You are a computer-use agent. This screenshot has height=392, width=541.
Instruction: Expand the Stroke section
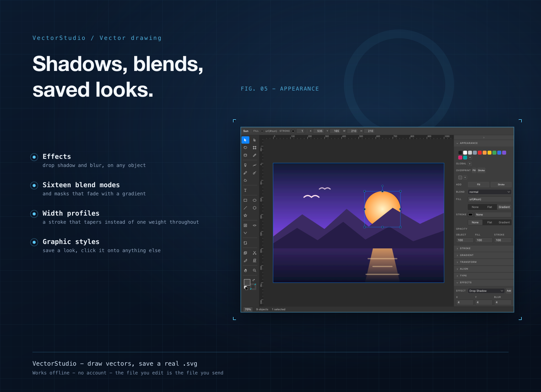click(484, 248)
